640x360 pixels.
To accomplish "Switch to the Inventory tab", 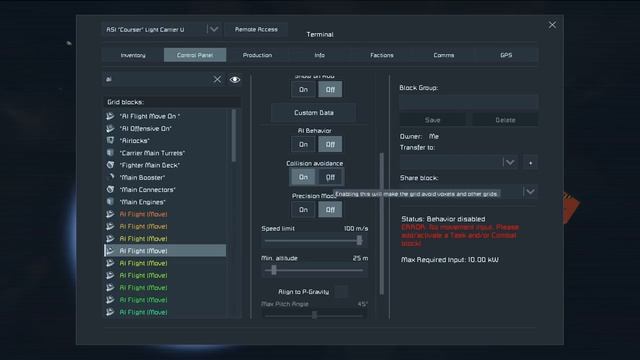I will (133, 55).
